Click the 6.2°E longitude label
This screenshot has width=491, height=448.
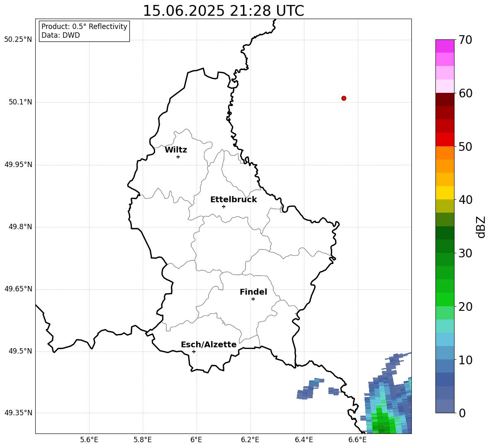pyautogui.click(x=250, y=440)
